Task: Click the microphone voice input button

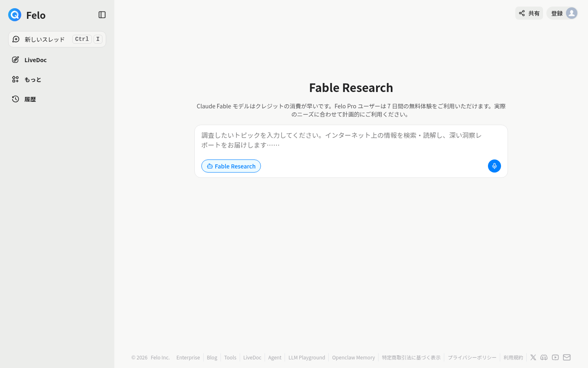Action: (x=494, y=166)
